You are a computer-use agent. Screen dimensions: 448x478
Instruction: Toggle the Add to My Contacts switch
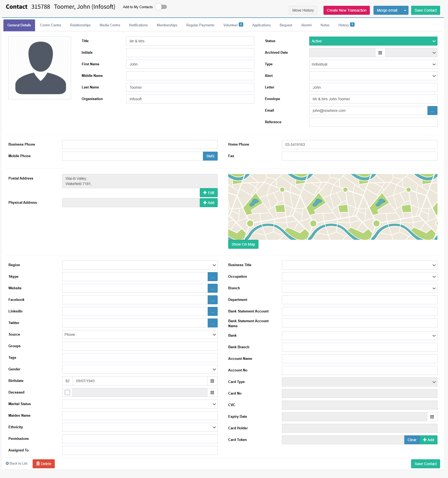161,7
